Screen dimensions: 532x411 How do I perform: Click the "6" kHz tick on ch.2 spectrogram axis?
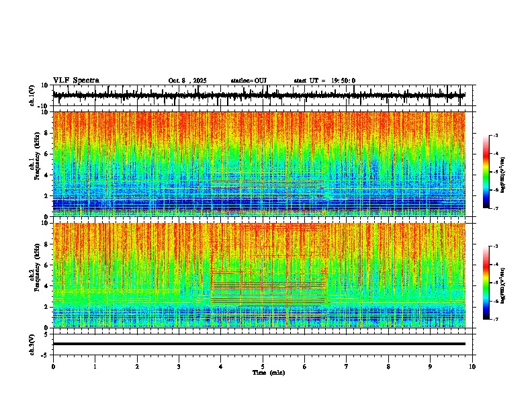(x=47, y=265)
